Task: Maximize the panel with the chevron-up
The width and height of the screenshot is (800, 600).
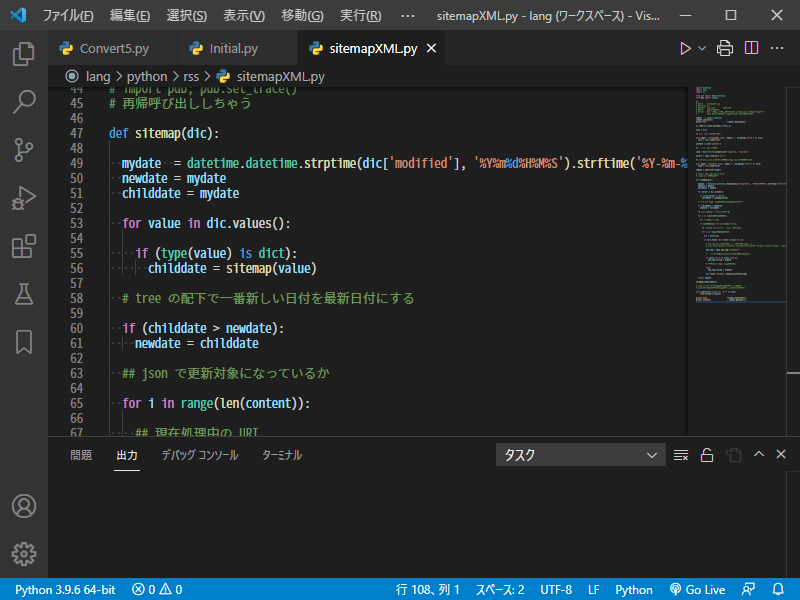Action: click(x=757, y=455)
